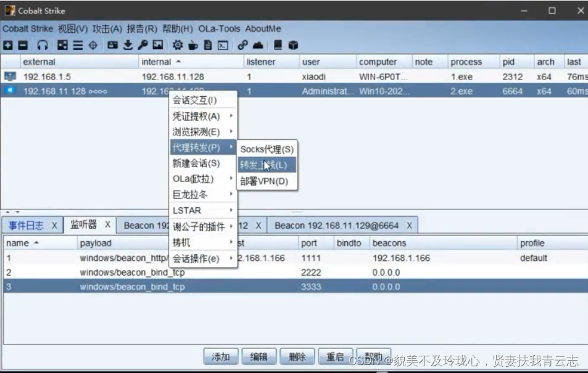588x373 pixels.
Task: Close the 监听器 tab
Action: click(x=107, y=224)
